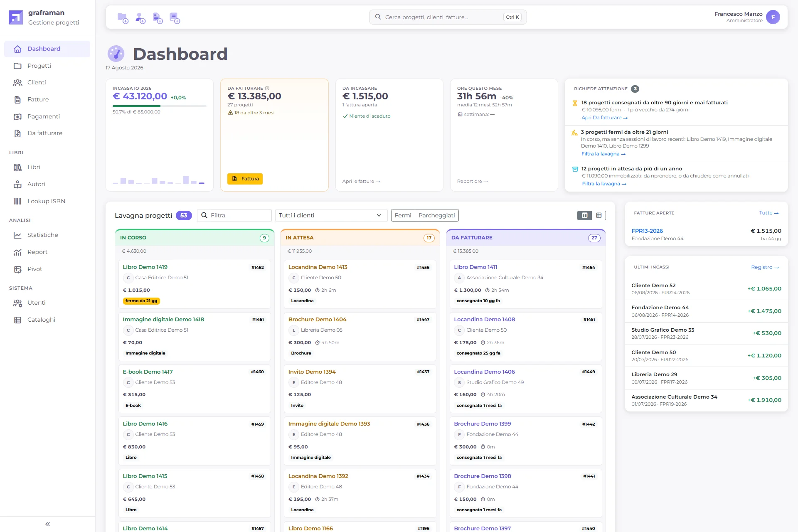Screen dimensions: 798x532
Task: Click the Incassato monthly mini bar chart
Action: coord(159,180)
